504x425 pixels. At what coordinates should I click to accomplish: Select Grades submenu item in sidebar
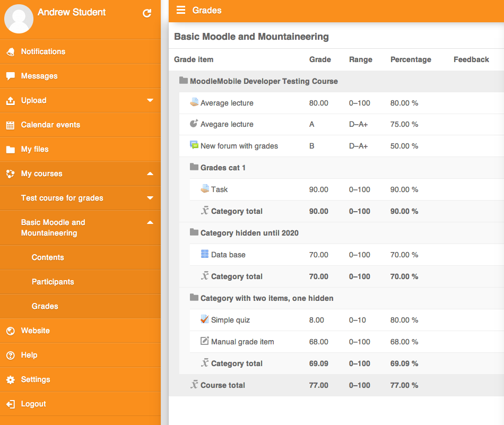tap(80, 306)
